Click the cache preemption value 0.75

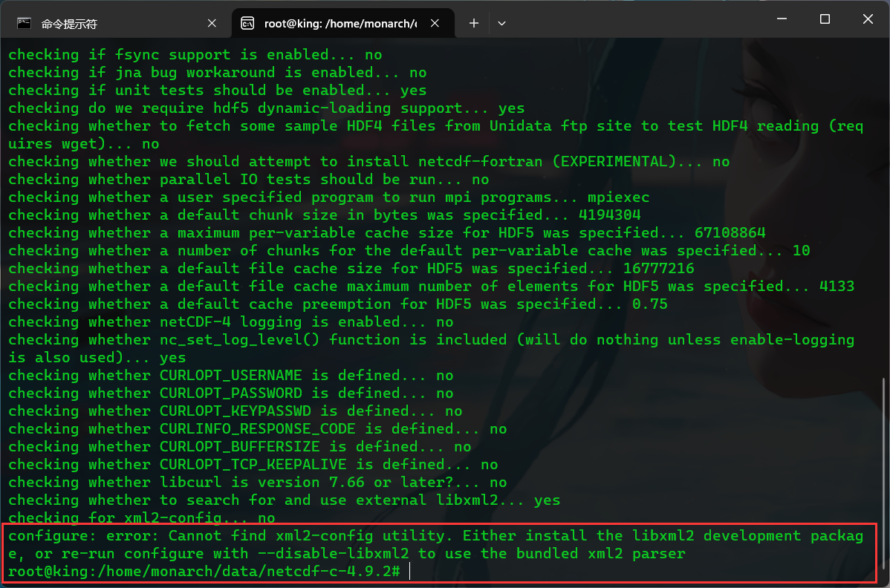click(650, 304)
